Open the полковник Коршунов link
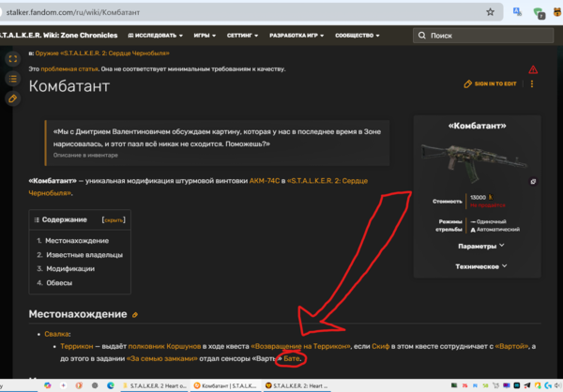This screenshot has height=392, width=563. click(164, 346)
